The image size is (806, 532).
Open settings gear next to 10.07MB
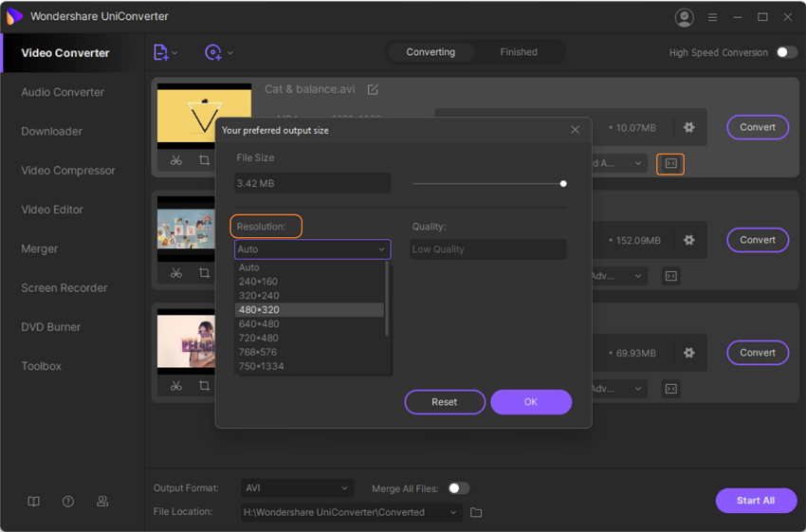pyautogui.click(x=688, y=127)
